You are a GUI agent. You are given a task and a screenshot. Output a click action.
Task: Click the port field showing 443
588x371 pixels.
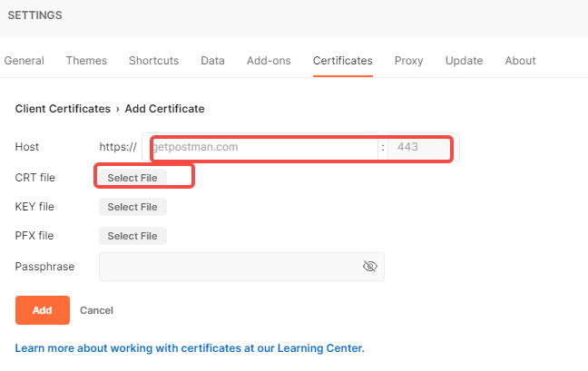click(x=424, y=147)
